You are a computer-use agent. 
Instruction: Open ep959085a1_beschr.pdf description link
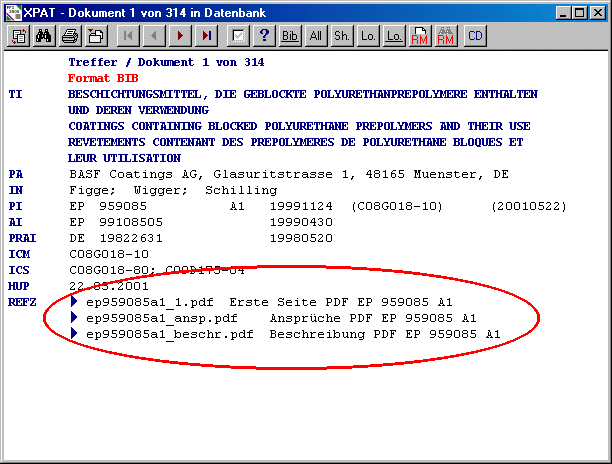169,334
